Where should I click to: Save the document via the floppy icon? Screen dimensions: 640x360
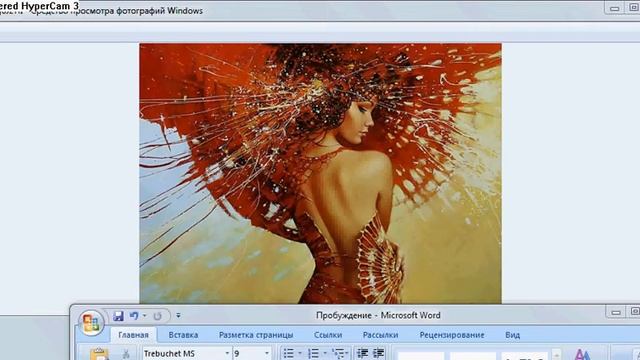118,316
